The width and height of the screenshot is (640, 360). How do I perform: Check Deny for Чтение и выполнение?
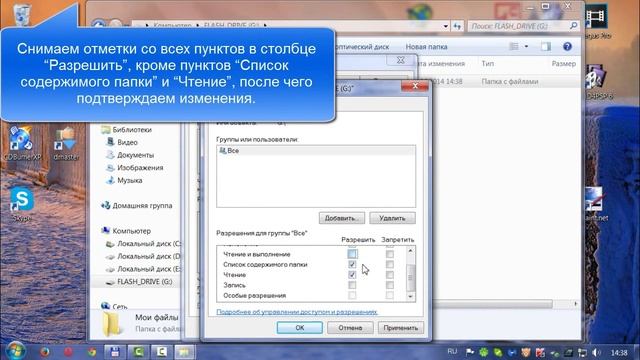pyautogui.click(x=390, y=254)
